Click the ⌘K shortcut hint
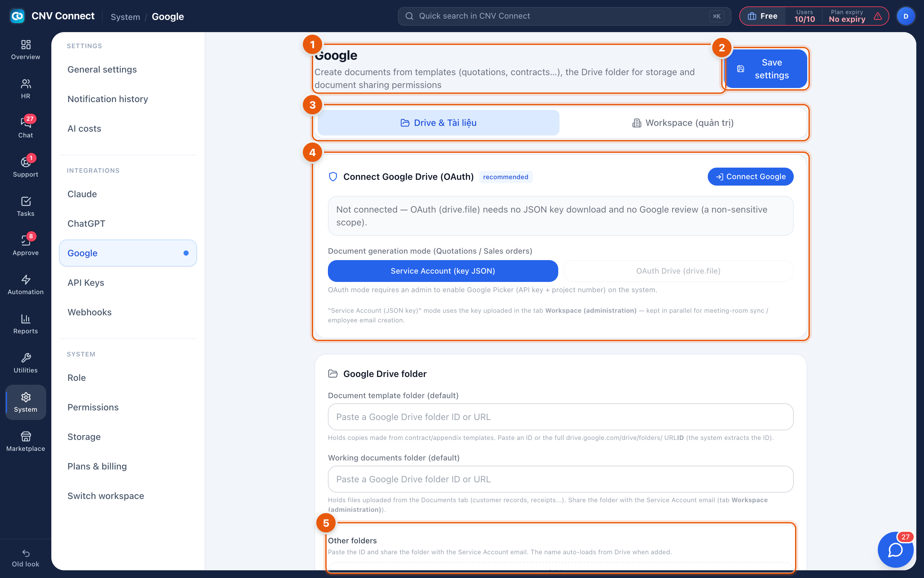Viewport: 924px width, 578px height. [716, 16]
